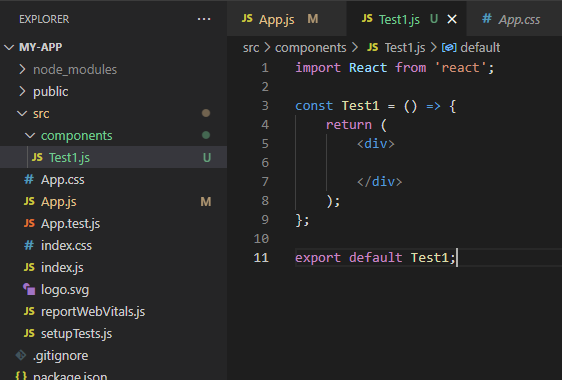The height and width of the screenshot is (380, 562).
Task: Collapse the MY-APP root folder
Action: tap(9, 47)
